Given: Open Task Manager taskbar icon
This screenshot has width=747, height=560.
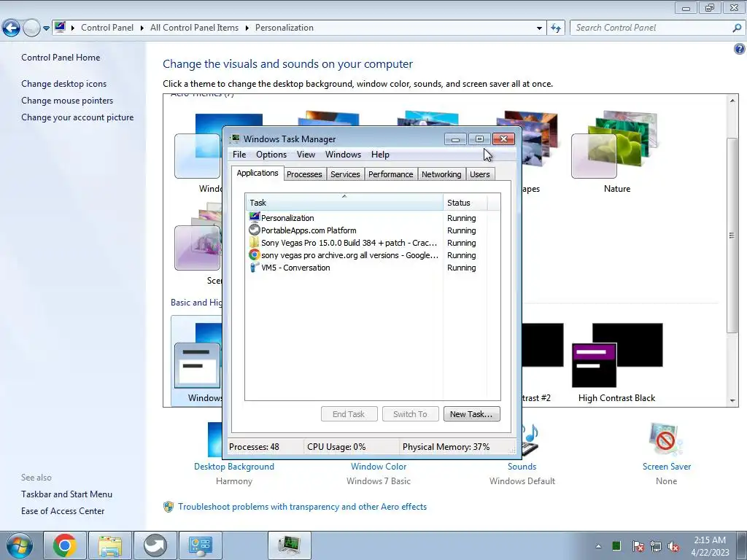Looking at the screenshot, I should point(290,545).
